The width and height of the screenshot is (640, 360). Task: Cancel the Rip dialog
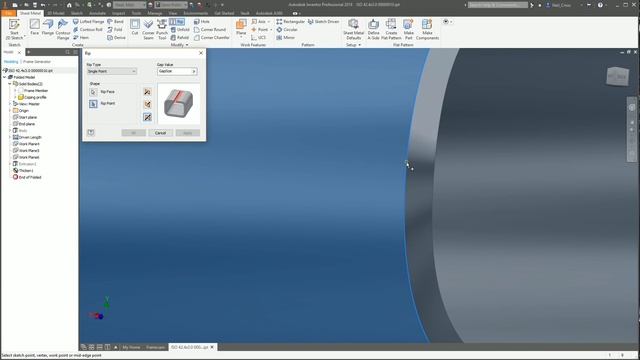click(x=160, y=133)
